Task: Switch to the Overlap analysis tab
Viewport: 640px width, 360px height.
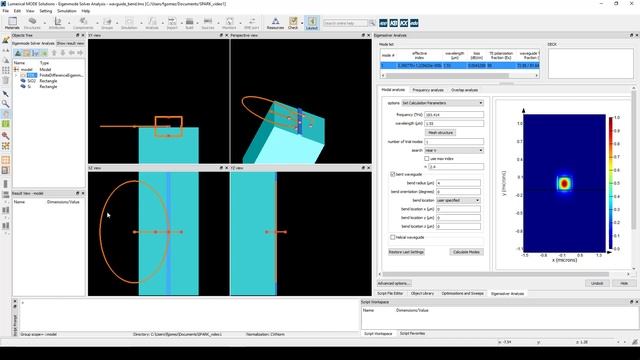Action: pyautogui.click(x=464, y=90)
